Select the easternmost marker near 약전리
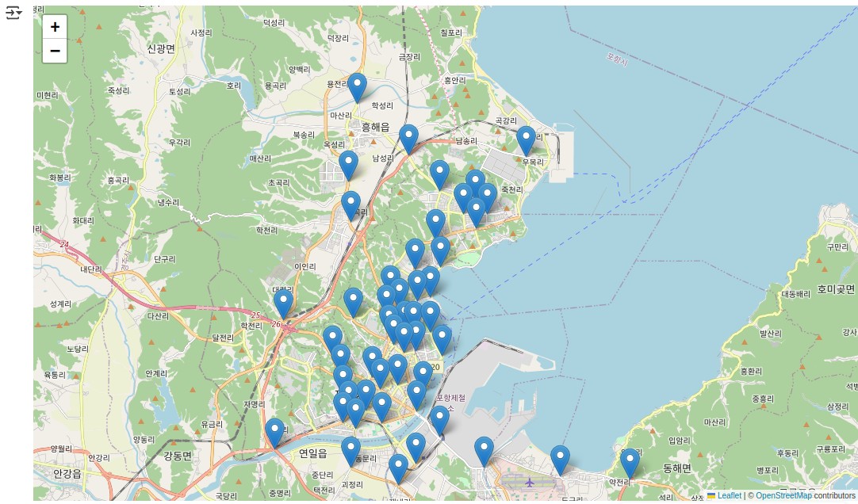 [x=630, y=463]
